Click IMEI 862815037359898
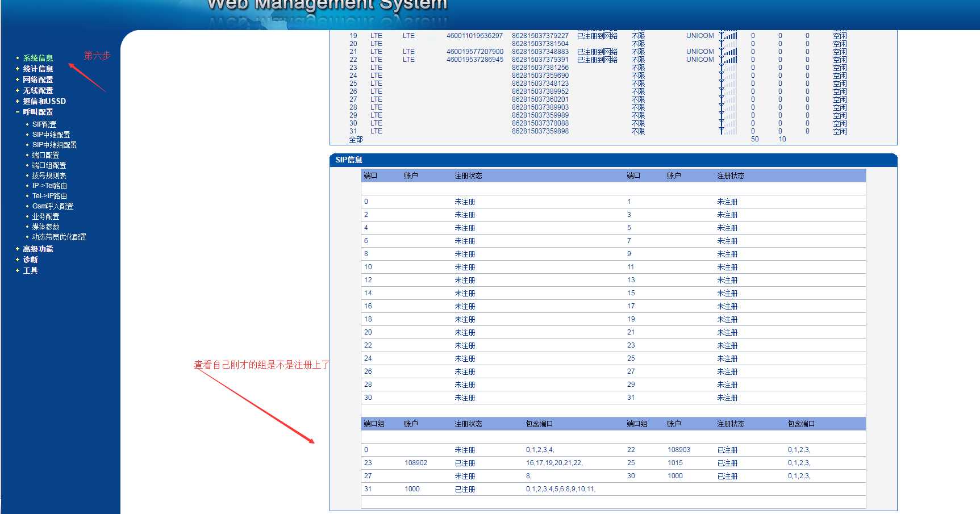This screenshot has width=980, height=514. (540, 131)
